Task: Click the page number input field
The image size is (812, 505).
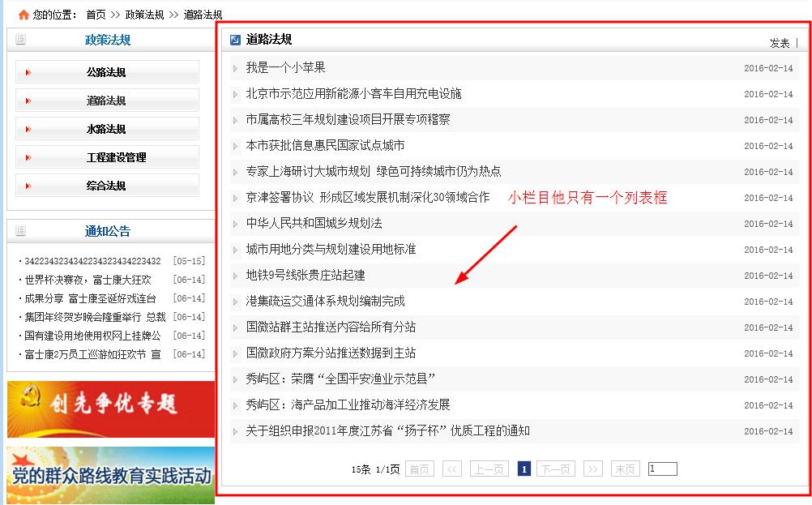Action: 662,469
